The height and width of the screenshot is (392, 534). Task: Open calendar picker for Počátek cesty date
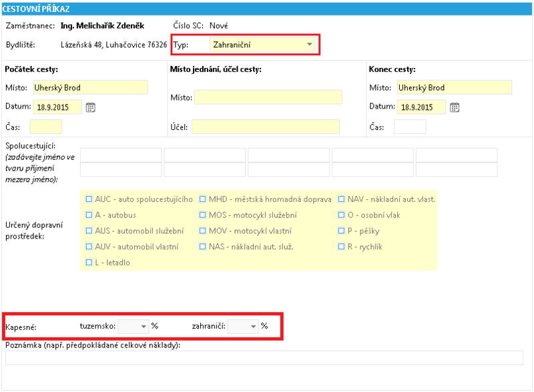pos(90,107)
